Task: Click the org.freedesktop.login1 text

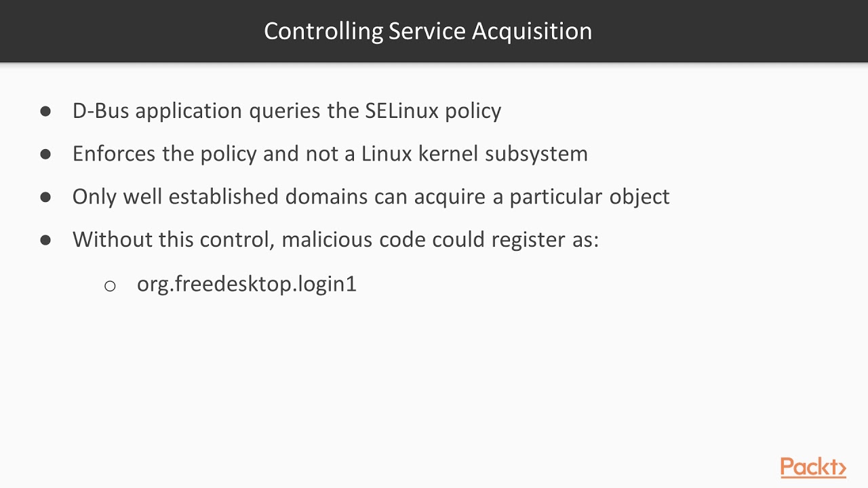Action: [x=246, y=284]
